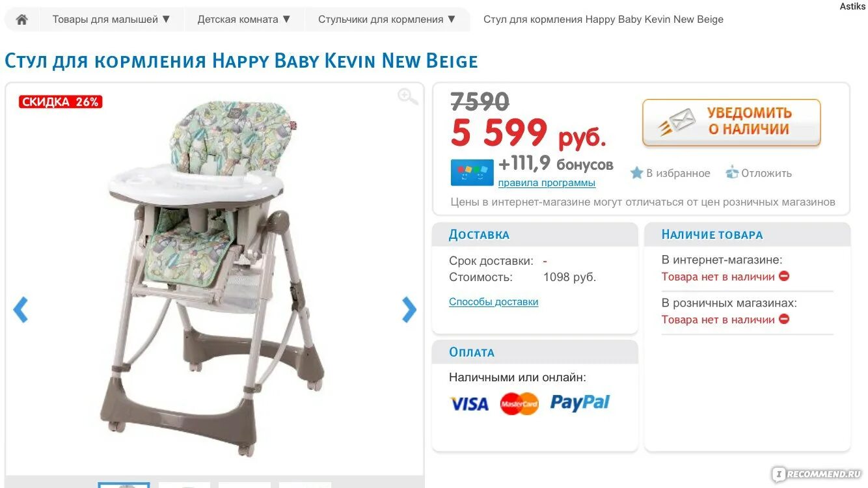The height and width of the screenshot is (488, 868).
Task: Open the правила программы link
Action: tap(547, 183)
